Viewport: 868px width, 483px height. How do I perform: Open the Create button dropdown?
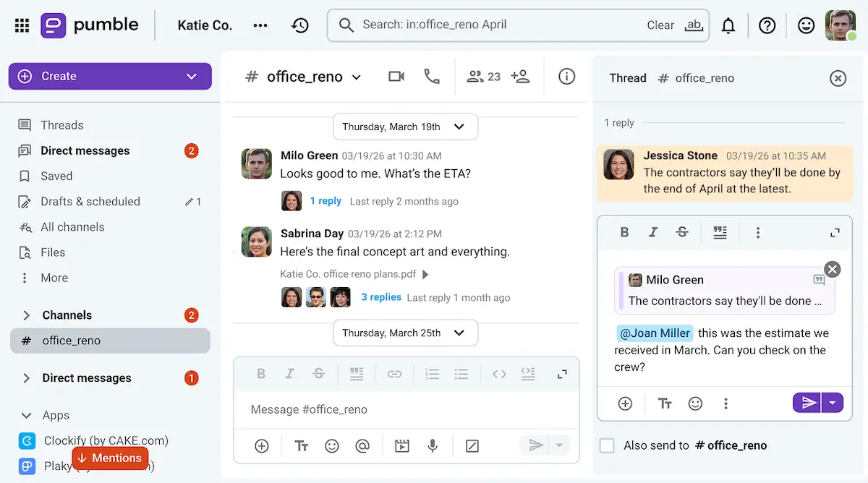(192, 76)
